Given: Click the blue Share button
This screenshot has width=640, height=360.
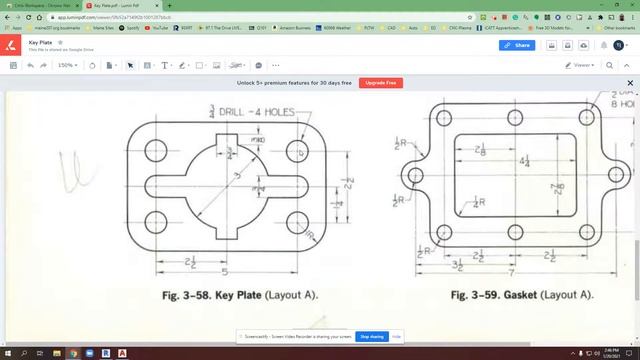Looking at the screenshot, I should click(517, 45).
